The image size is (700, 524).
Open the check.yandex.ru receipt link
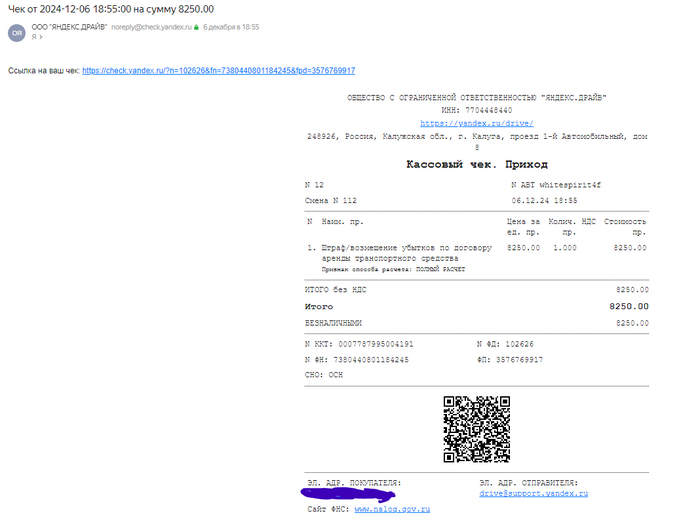point(219,71)
